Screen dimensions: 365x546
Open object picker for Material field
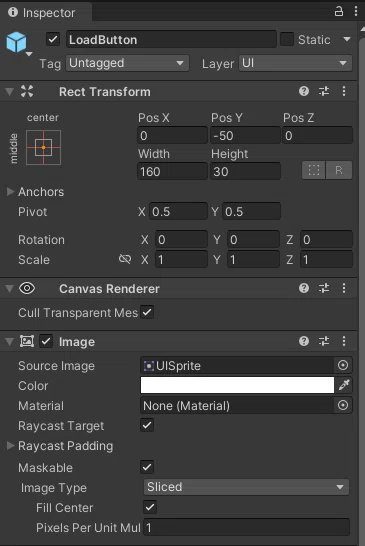coord(343,405)
